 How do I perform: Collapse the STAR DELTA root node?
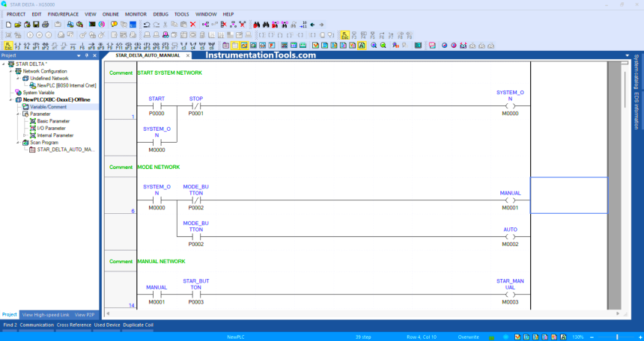(4, 64)
